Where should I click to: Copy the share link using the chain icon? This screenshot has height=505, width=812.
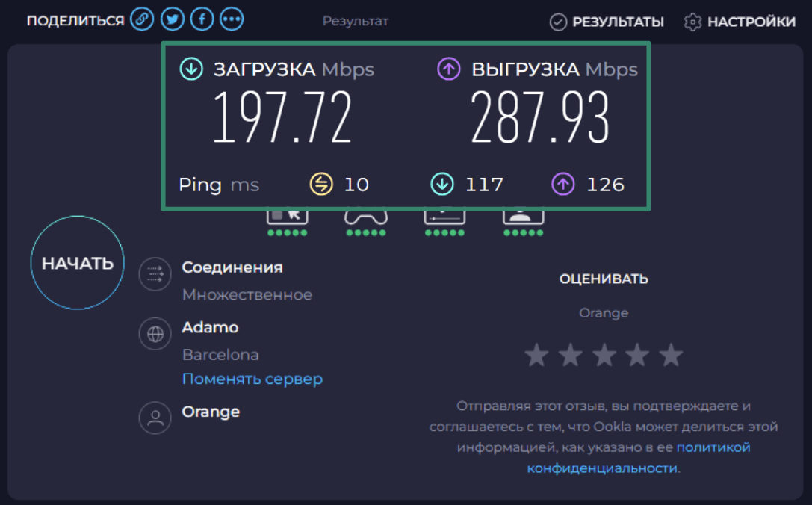(142, 19)
